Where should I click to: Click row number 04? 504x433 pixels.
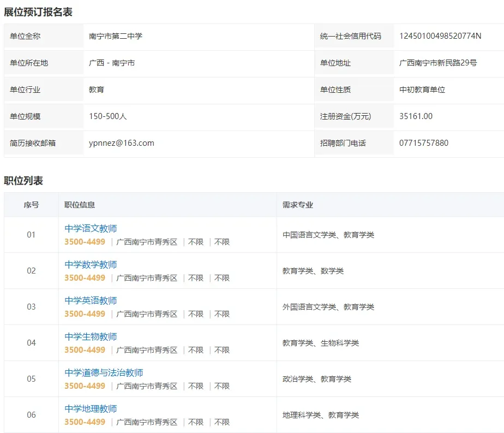(x=31, y=342)
